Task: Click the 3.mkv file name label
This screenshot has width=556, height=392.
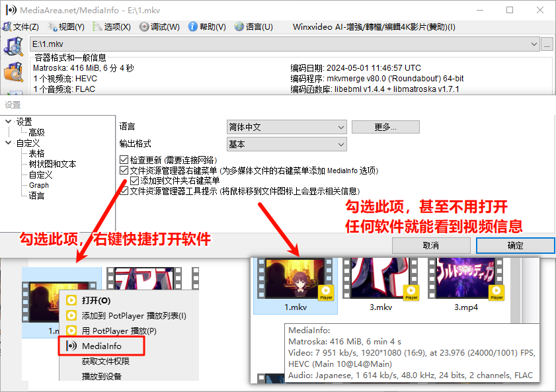Action: pyautogui.click(x=381, y=307)
